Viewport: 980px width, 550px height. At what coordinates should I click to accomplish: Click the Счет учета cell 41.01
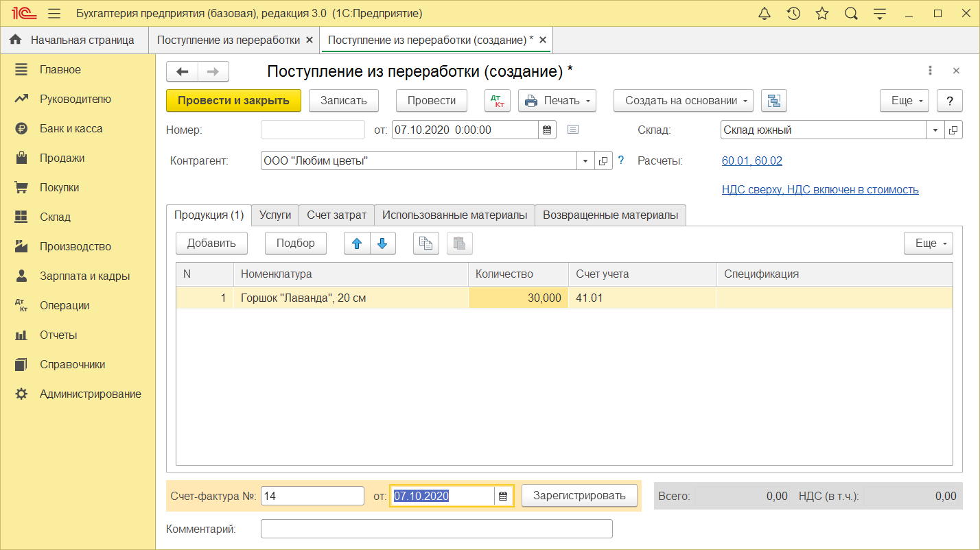point(642,298)
